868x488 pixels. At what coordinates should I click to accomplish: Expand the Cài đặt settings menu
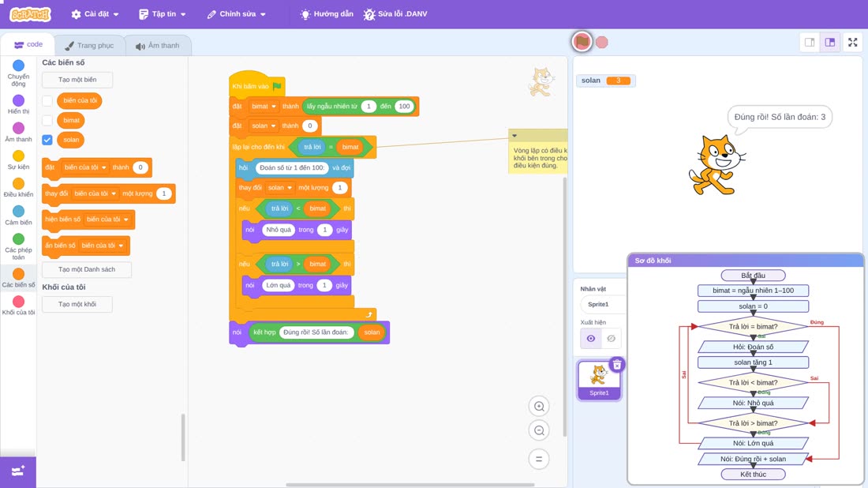click(95, 14)
